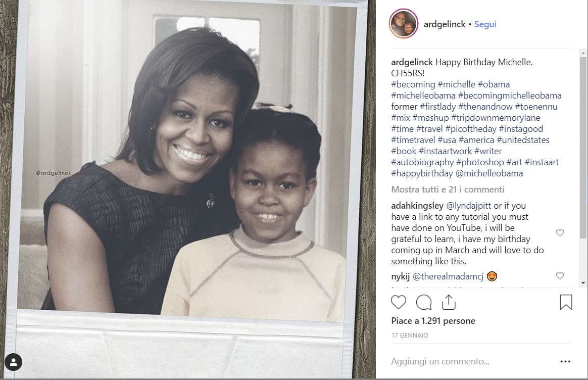Share the post via the share icon
Image resolution: width=588 pixels, height=380 pixels.
(x=449, y=302)
